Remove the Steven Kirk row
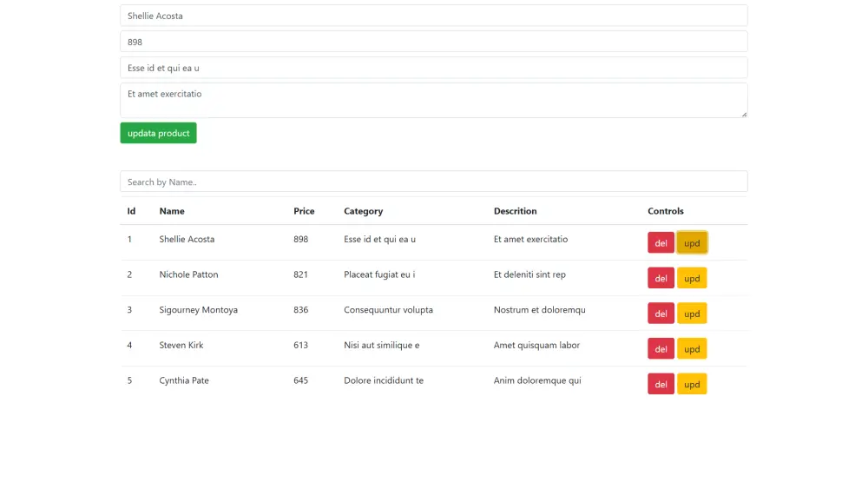 coord(661,349)
